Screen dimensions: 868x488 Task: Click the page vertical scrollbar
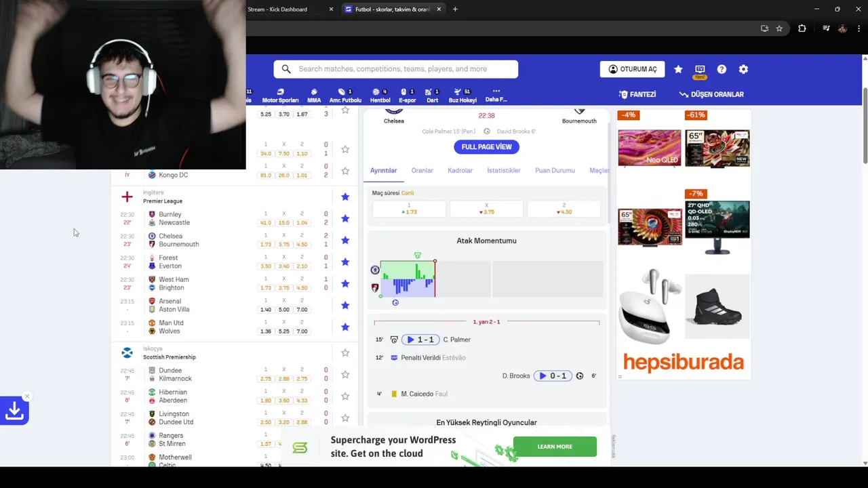(865, 125)
